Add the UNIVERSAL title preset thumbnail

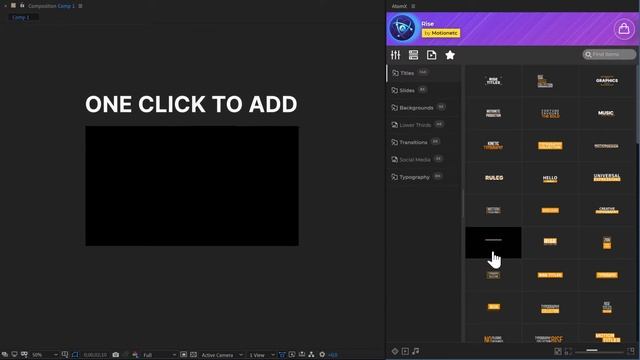tap(607, 178)
